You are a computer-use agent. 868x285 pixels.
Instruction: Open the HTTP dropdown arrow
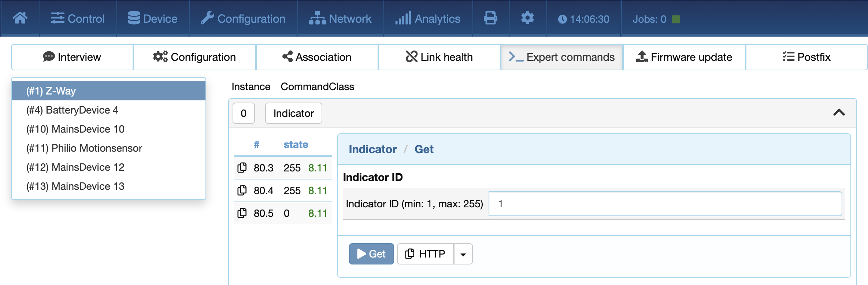463,254
